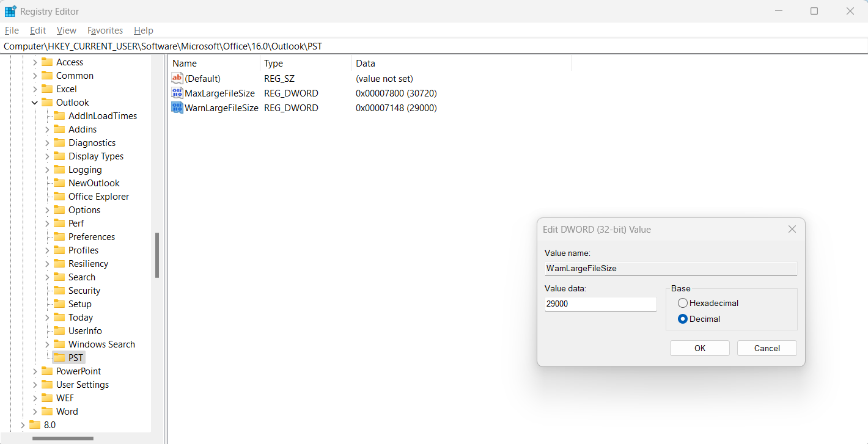Collapse the Outlook key
868x444 pixels.
[35, 103]
